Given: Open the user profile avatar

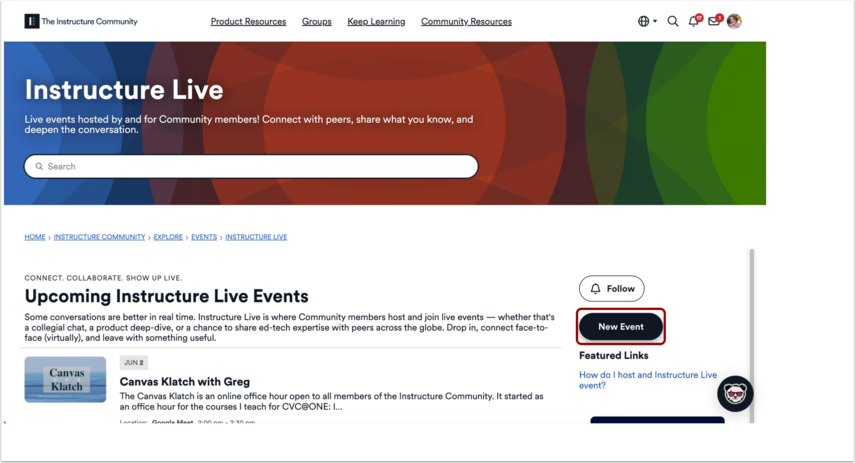Looking at the screenshot, I should pos(734,21).
